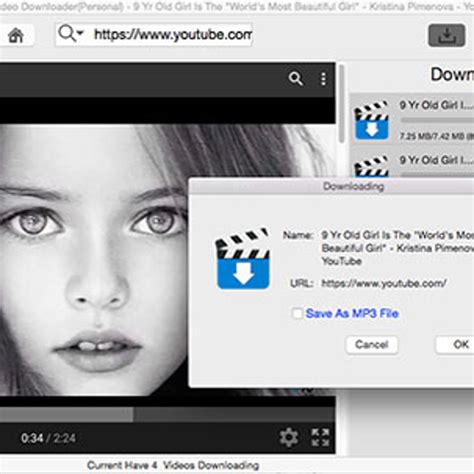474x474 pixels.
Task: Click the dialog's large clapperboard download icon
Action: [x=243, y=259]
